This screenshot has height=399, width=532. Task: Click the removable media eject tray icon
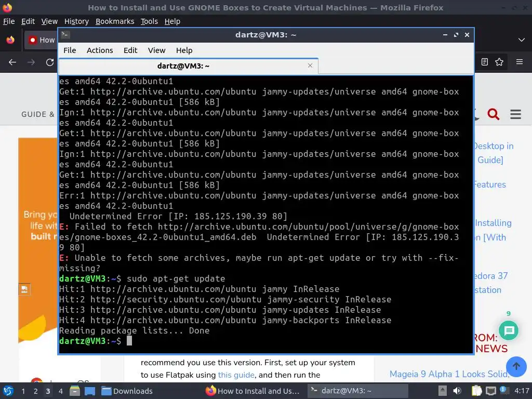(443, 391)
